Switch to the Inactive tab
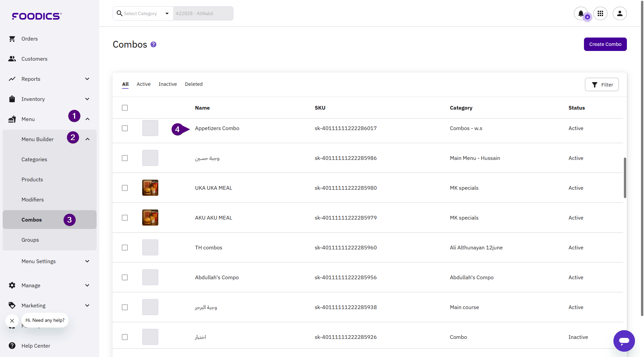644x357 pixels. pyautogui.click(x=168, y=84)
